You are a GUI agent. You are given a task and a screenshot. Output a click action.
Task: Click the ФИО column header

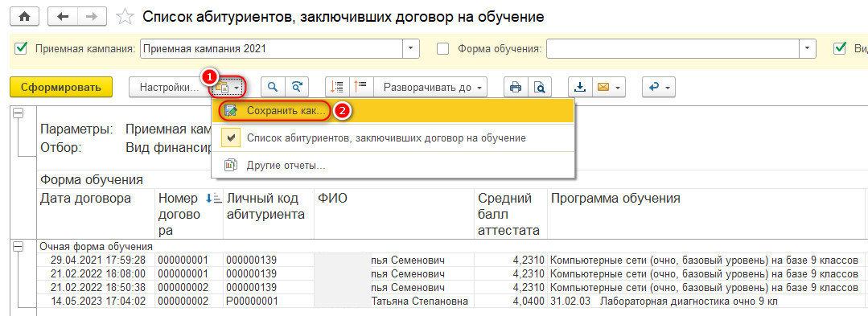point(394,213)
